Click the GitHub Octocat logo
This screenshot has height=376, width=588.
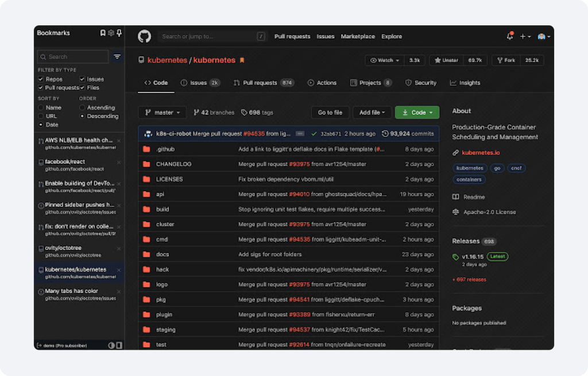[144, 36]
